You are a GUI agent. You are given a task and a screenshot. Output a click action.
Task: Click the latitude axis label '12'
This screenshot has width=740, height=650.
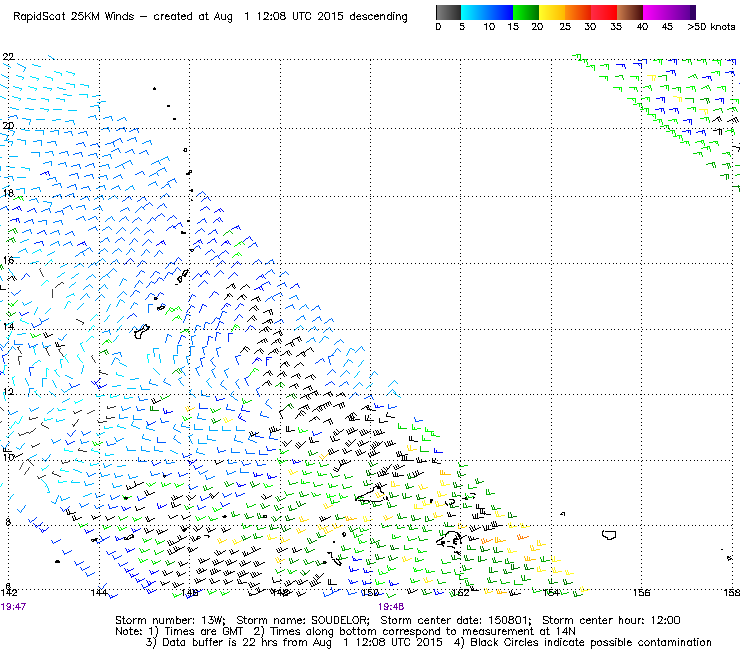8,392
